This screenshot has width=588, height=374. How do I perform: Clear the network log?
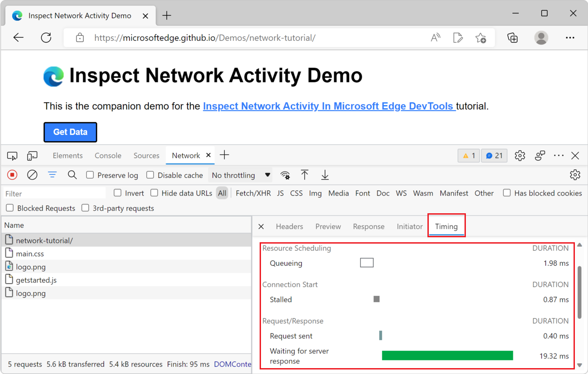point(32,175)
